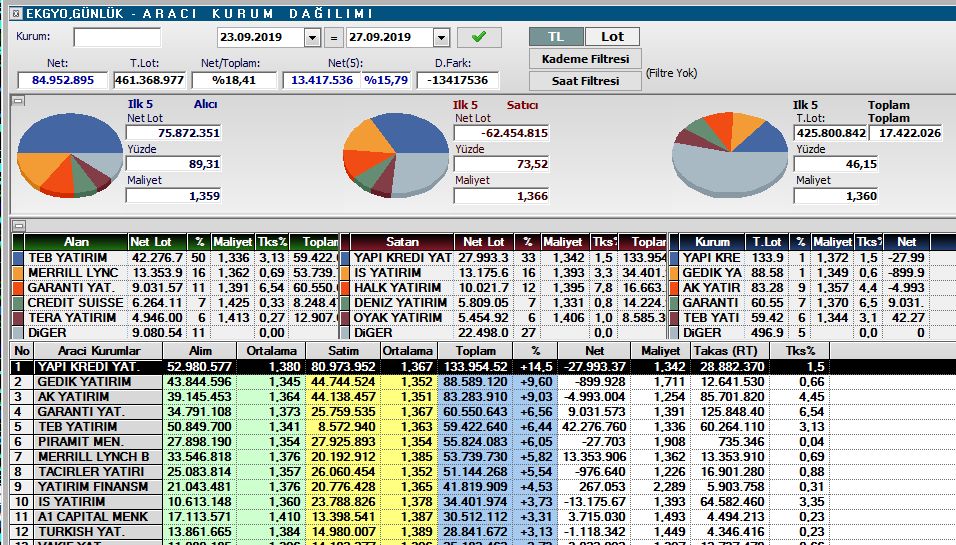Image resolution: width=956 pixels, height=545 pixels.
Task: Click the Ilk 5 Satıcı pie chart
Action: click(x=396, y=155)
